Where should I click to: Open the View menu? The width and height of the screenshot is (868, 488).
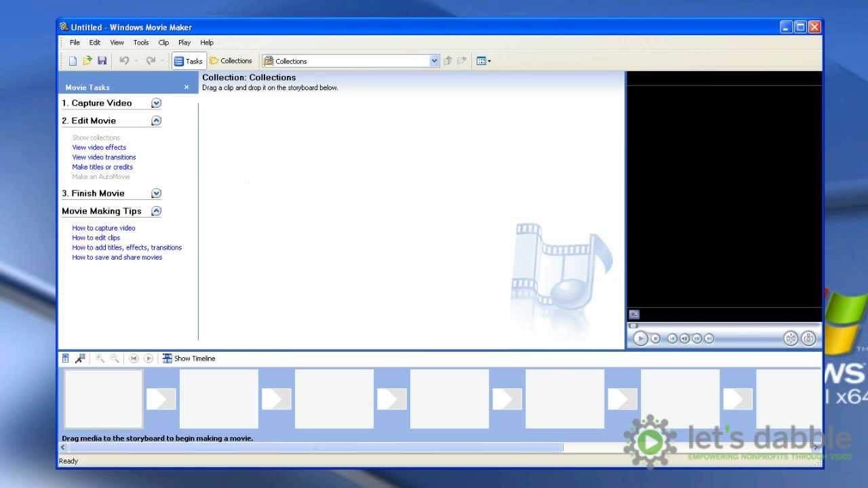click(117, 43)
